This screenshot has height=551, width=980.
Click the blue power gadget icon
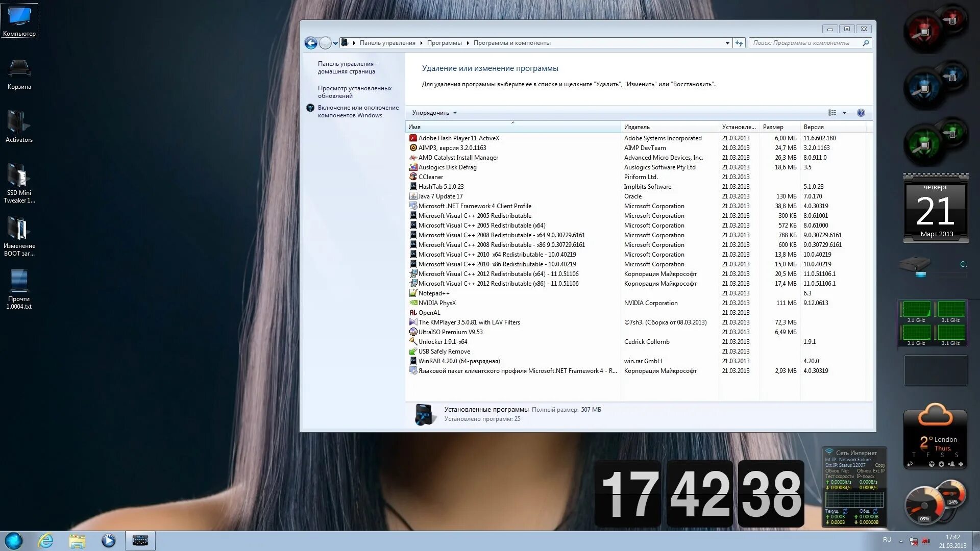coord(935,84)
